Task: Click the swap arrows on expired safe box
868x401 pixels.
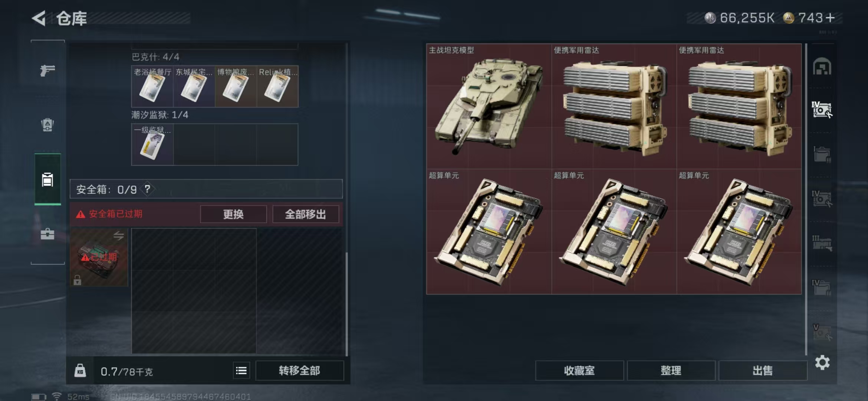Action: (119, 235)
